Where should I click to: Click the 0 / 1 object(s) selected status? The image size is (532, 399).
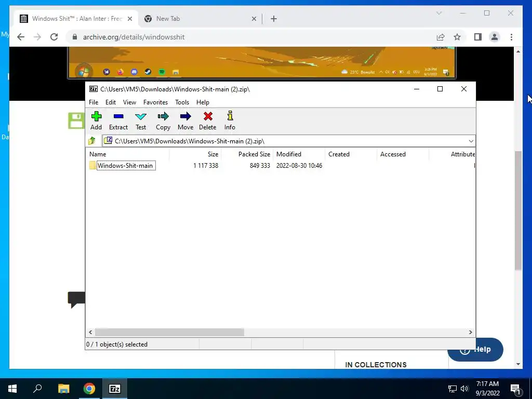pyautogui.click(x=117, y=344)
